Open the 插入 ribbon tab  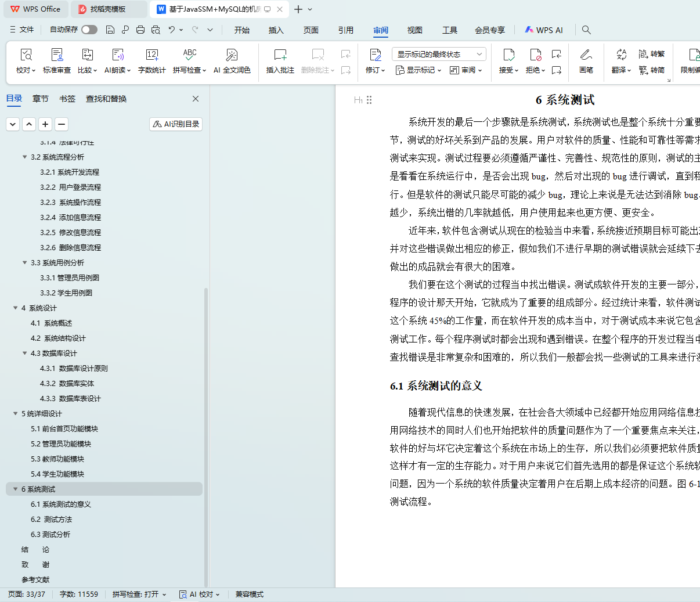pos(276,30)
